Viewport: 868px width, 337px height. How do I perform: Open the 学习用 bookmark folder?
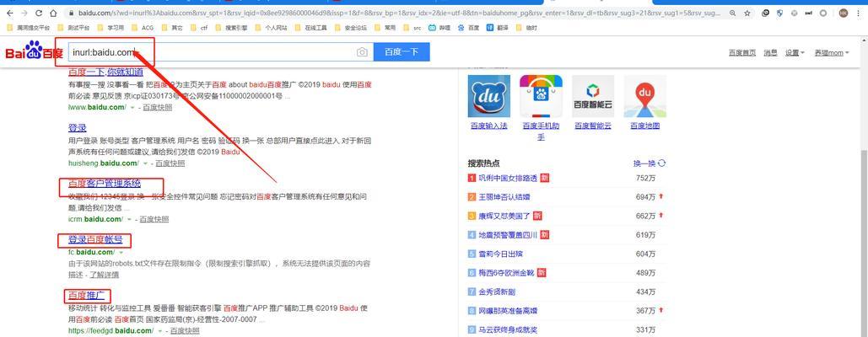pos(111,28)
